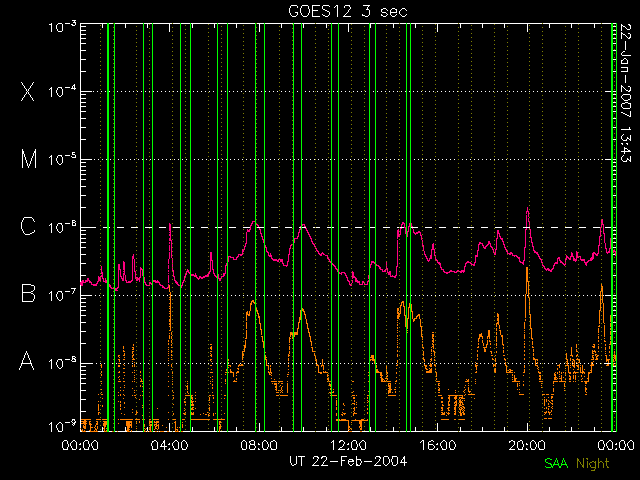
Task: Click the 10^-3 y-axis tick label
Action: click(62, 27)
